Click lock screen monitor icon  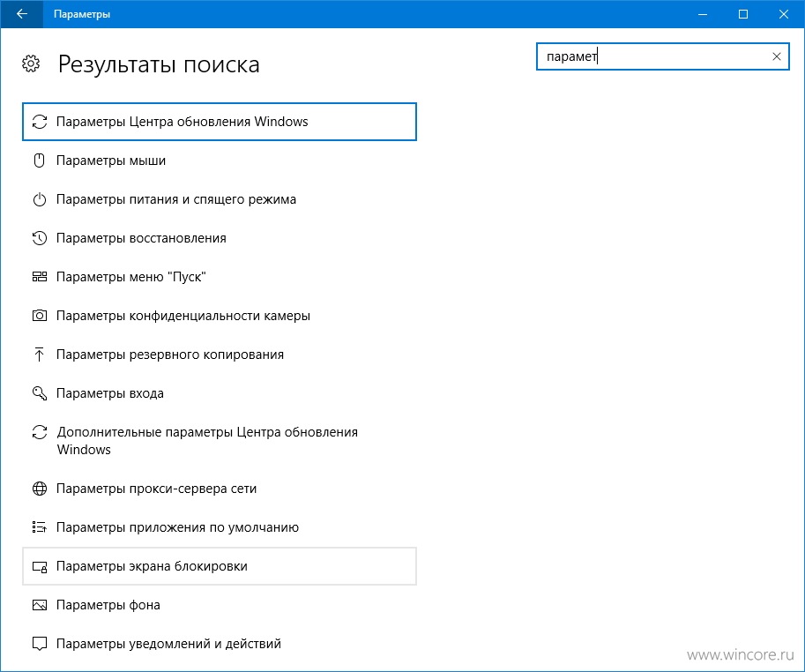point(40,567)
